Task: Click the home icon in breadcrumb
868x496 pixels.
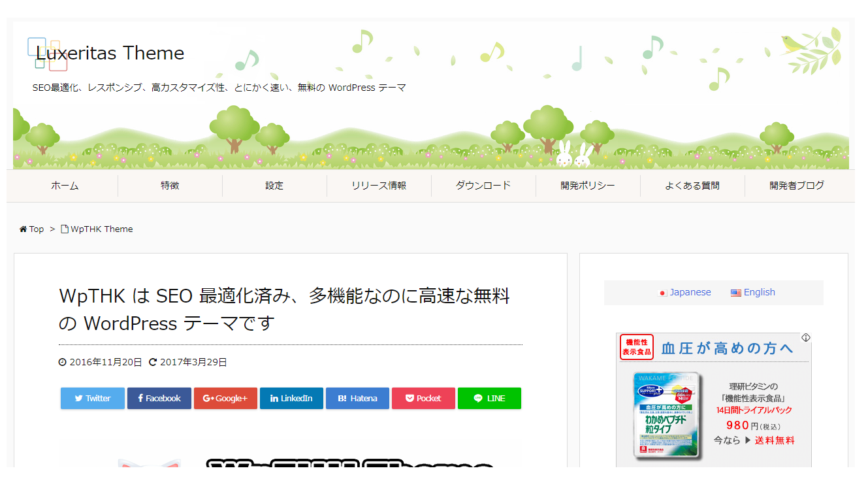Action: [23, 229]
